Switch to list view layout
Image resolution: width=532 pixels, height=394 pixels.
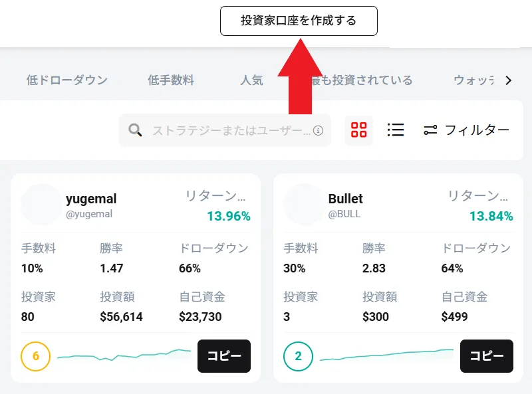pos(396,130)
